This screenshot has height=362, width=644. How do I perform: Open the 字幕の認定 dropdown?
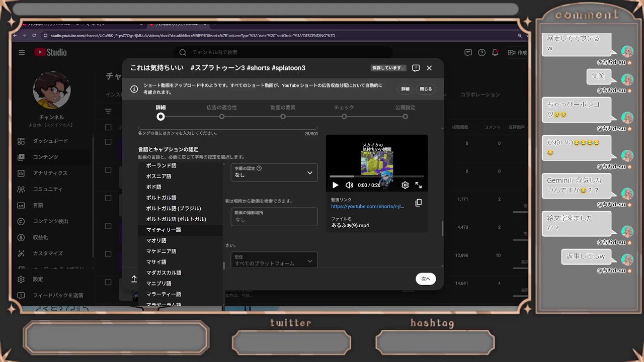pyautogui.click(x=274, y=172)
